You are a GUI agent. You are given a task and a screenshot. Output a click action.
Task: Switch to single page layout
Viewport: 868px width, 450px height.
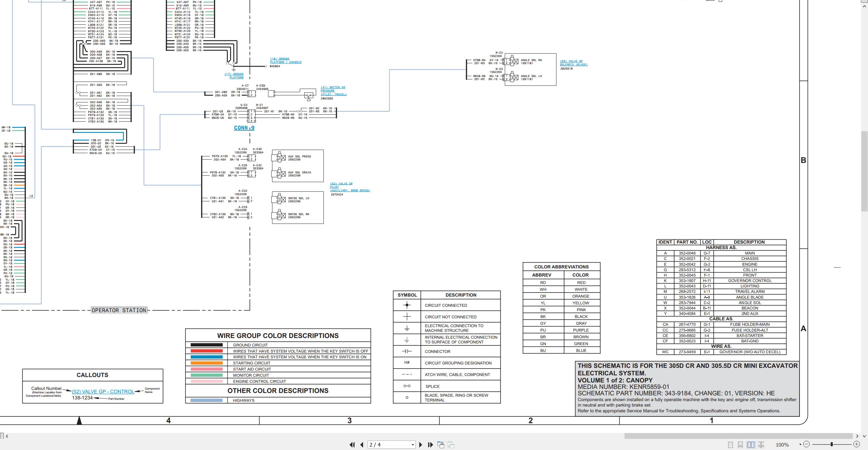coord(731,445)
